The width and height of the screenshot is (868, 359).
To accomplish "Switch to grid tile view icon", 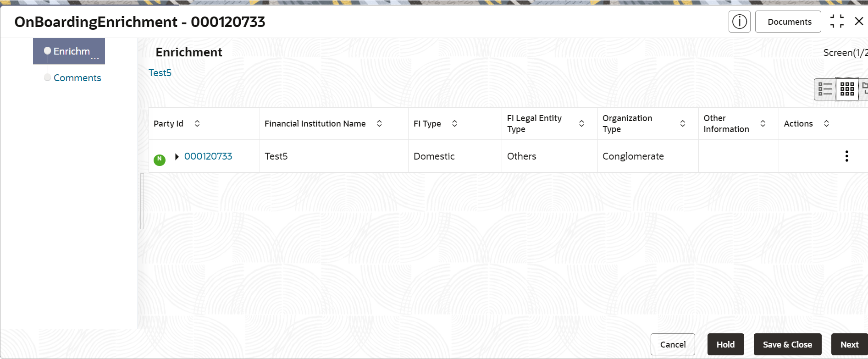I will point(847,89).
